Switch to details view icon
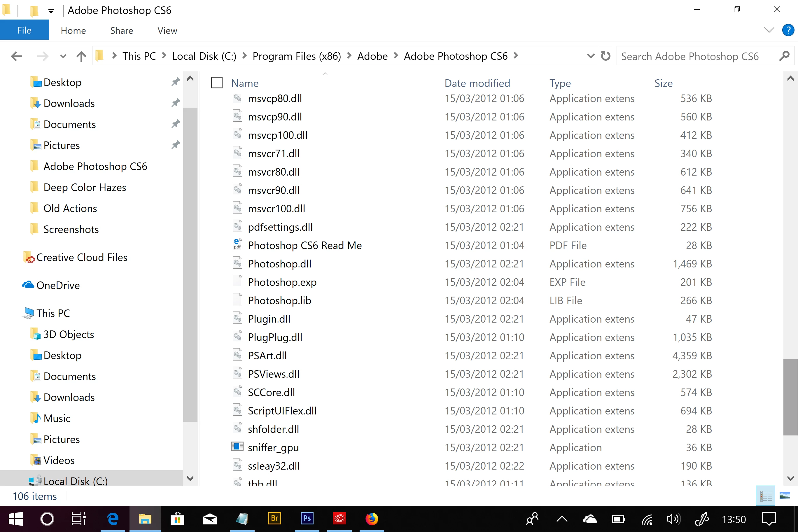This screenshot has height=532, width=798. 766,496
